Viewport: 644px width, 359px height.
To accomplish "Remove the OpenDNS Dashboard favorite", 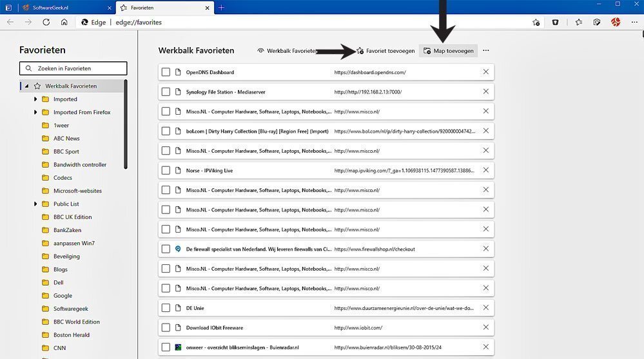I will pos(486,72).
